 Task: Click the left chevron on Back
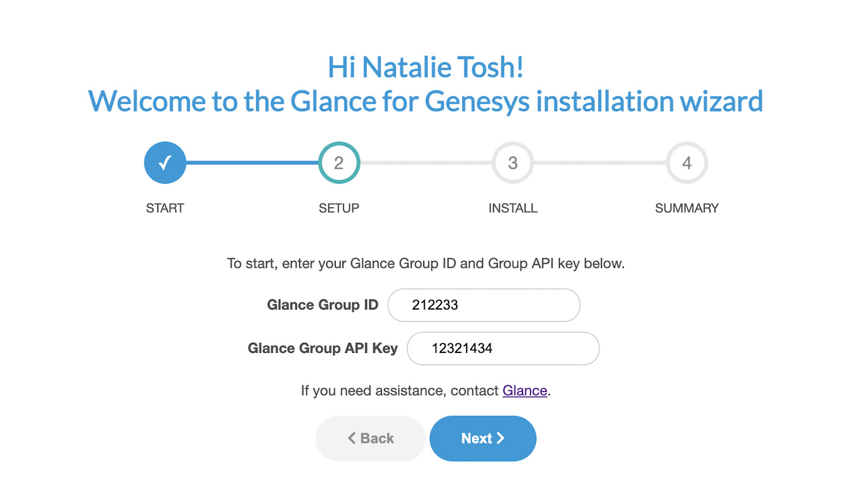pyautogui.click(x=352, y=438)
